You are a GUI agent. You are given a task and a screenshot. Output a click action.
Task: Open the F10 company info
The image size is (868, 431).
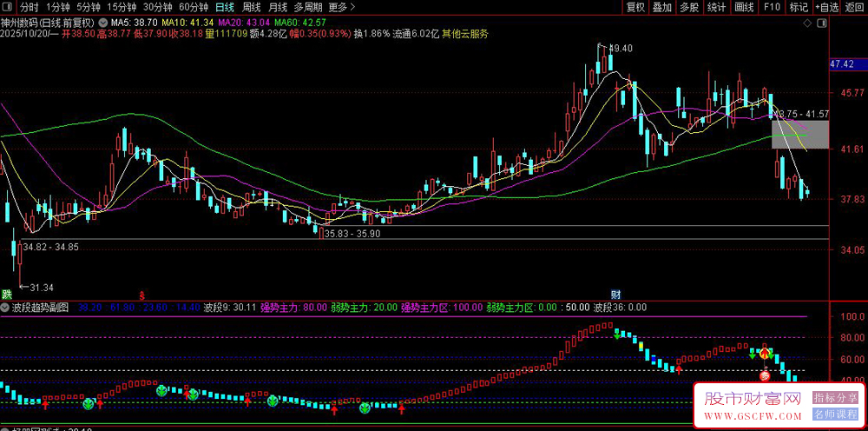(x=771, y=7)
